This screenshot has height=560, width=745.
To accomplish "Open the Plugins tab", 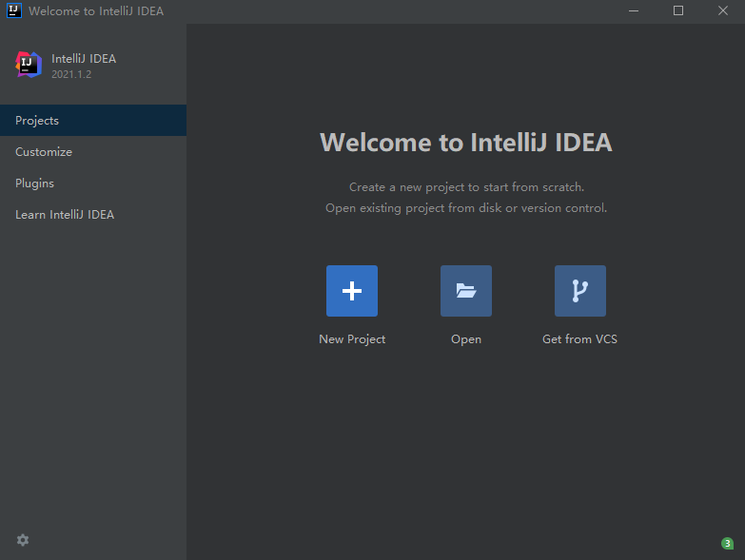I will tap(93, 183).
